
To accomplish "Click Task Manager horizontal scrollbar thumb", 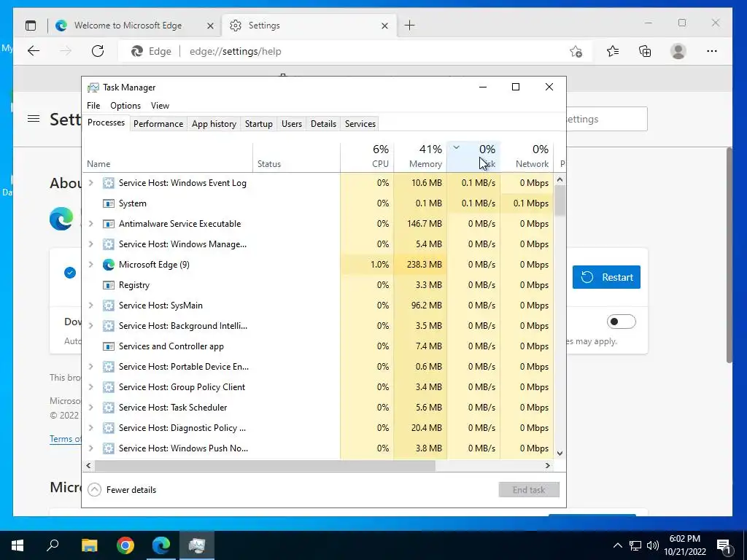I will (x=265, y=465).
